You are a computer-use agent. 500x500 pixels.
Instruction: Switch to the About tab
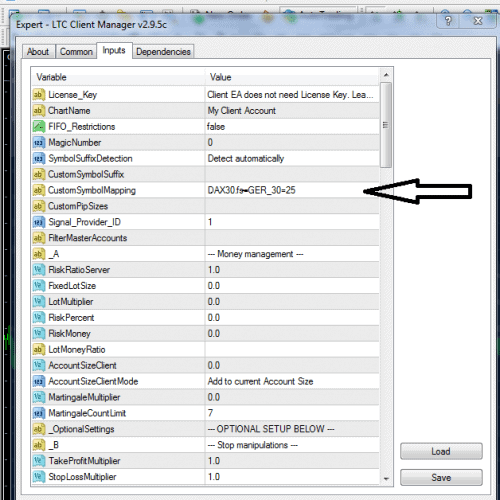coord(38,52)
